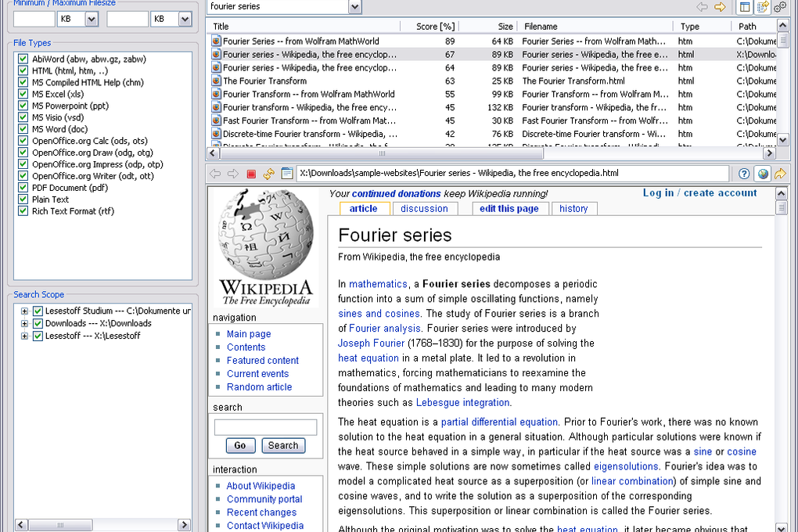Screen dimensions: 798x532
Task: Click the 'eigensolutions' link
Action: pos(626,466)
